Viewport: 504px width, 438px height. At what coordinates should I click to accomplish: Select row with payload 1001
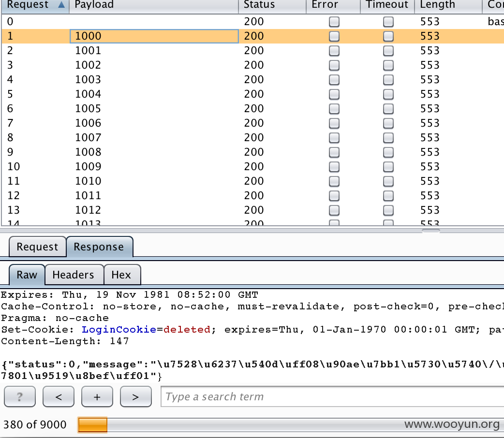(x=252, y=50)
